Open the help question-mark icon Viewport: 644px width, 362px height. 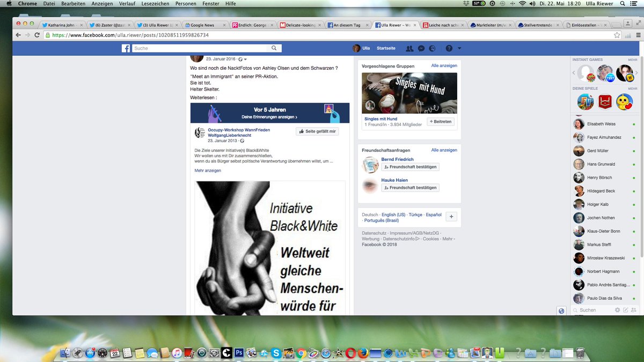[449, 48]
